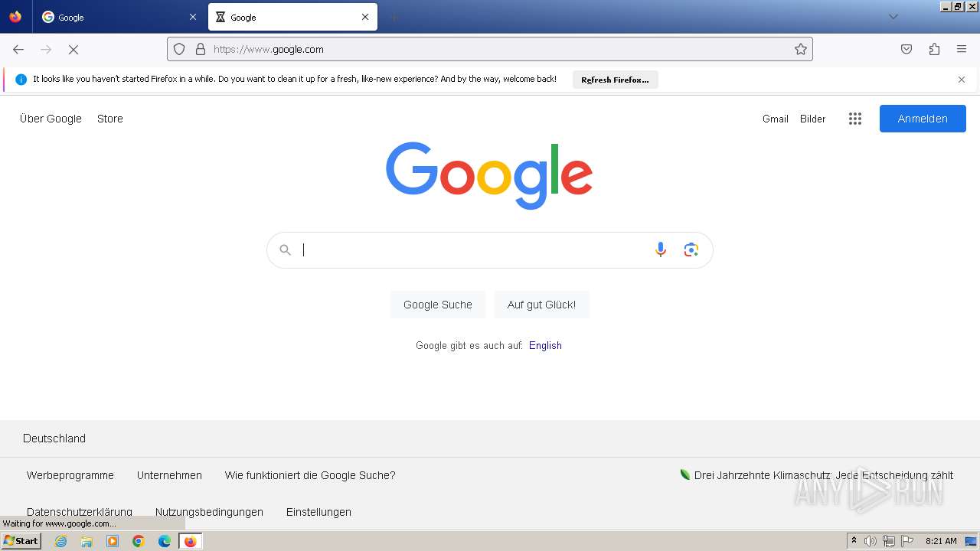Open Drei Jahrzehnte Klimaschutz link

click(824, 475)
